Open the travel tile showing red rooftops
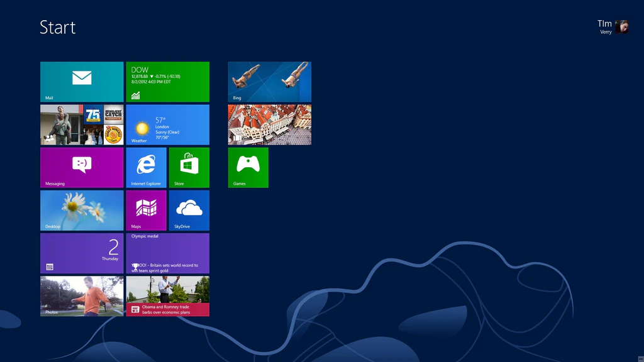The width and height of the screenshot is (644, 362). 269,124
